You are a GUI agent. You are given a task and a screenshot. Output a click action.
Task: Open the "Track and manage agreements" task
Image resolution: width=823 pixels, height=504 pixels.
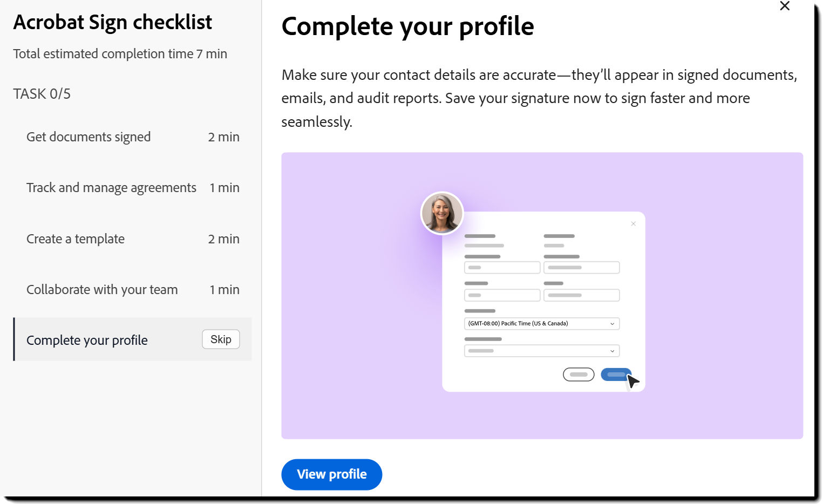tap(111, 188)
